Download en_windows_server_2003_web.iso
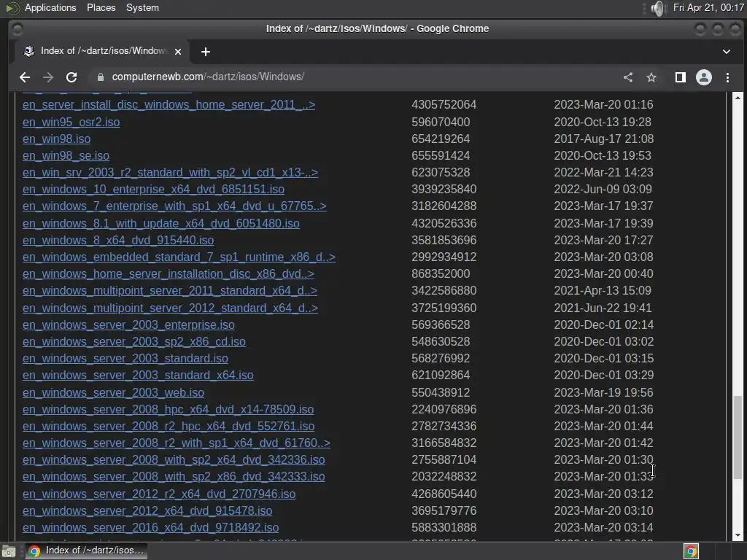This screenshot has height=560, width=747. click(113, 392)
